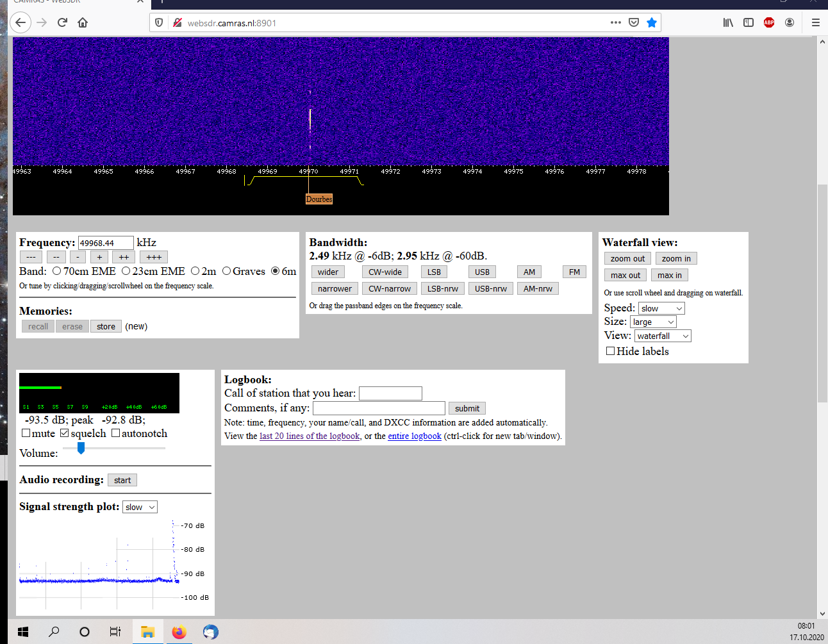Toggle the mute checkbox
This screenshot has width=828, height=644.
[x=26, y=433]
